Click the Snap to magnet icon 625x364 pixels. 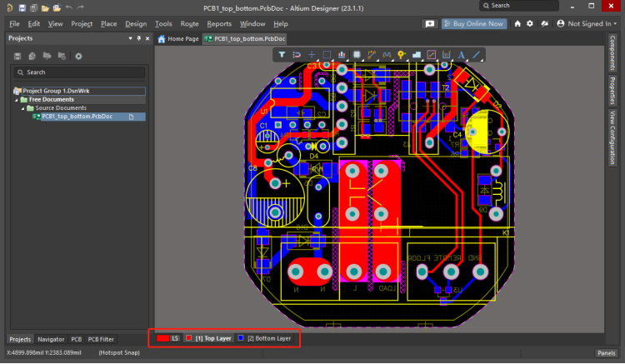(x=297, y=55)
